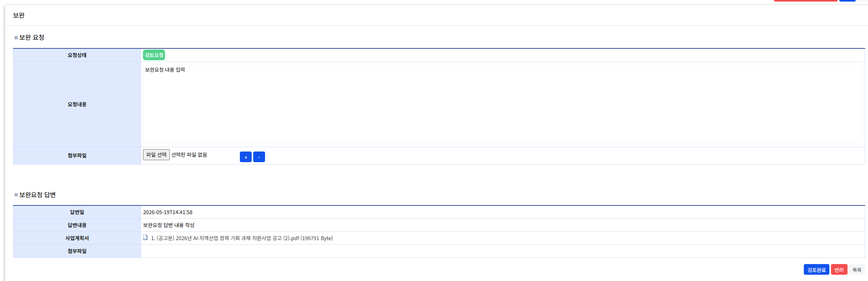The width and height of the screenshot is (868, 281).
Task: Go back to list with 목록 button
Action: (857, 270)
